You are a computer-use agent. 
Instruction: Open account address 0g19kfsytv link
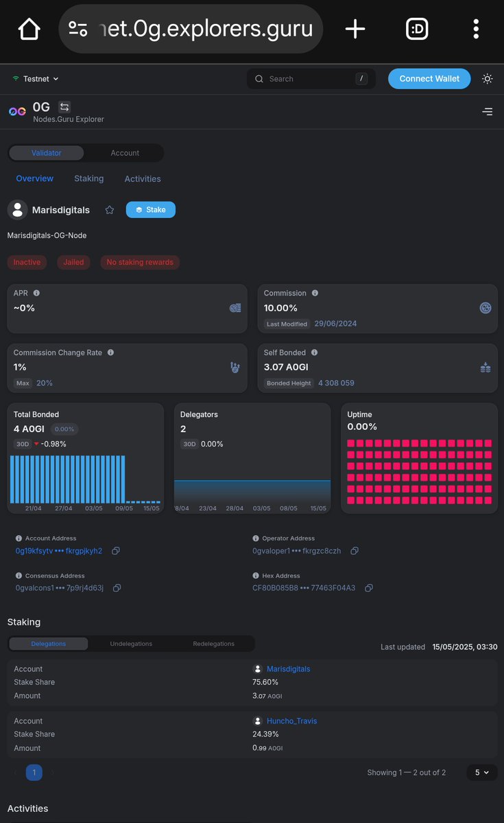(59, 551)
